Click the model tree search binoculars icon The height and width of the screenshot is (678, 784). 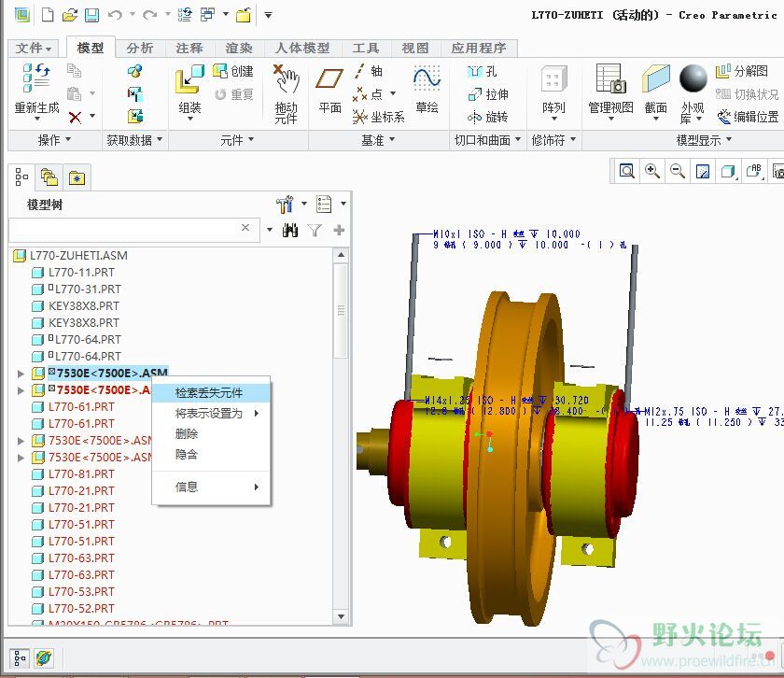pos(290,230)
